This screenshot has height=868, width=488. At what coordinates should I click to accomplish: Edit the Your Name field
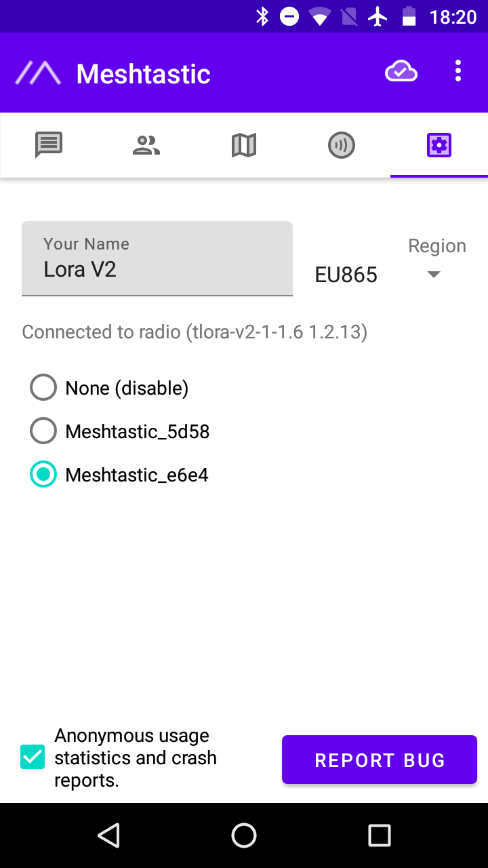pos(157,269)
